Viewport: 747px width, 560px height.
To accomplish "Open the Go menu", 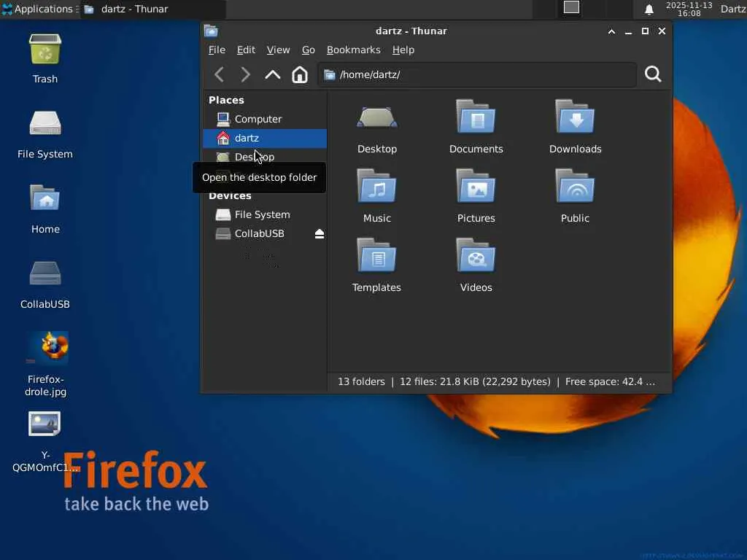I will (309, 50).
